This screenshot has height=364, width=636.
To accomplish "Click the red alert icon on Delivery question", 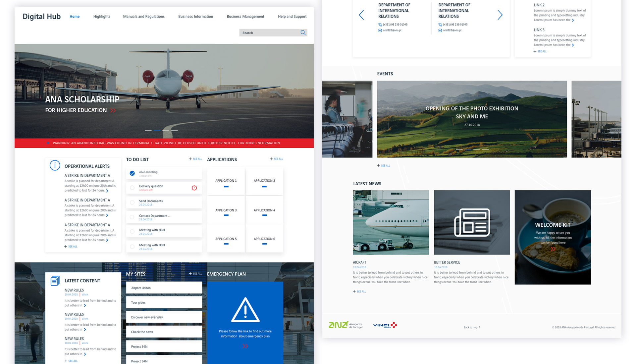I will coord(194,188).
